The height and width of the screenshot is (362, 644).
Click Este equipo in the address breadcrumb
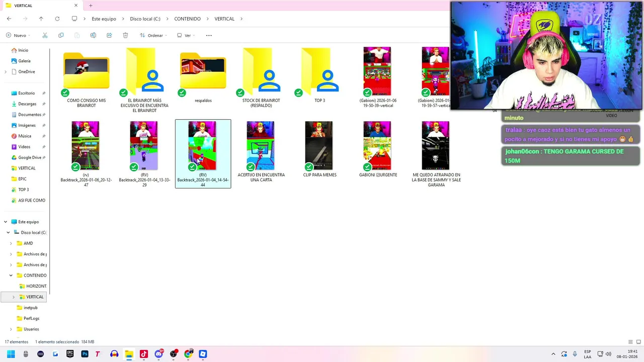point(104,19)
